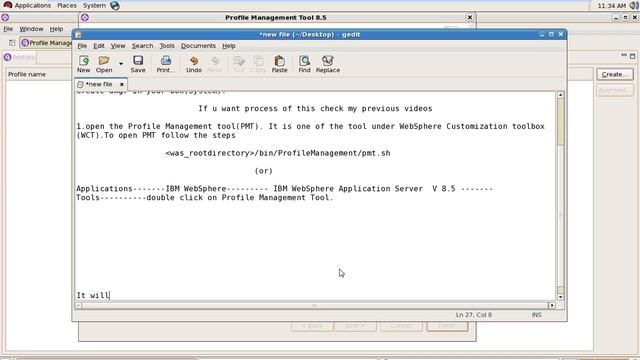
Task: Maximize the Profiles view panel
Action: point(632,56)
